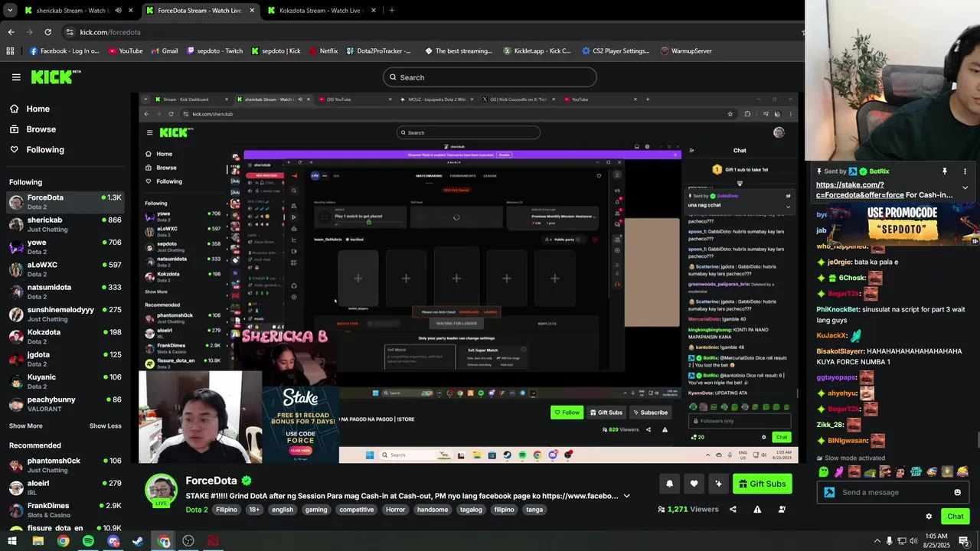The height and width of the screenshot is (551, 980).
Task: Open Kicklet.app bookmark
Action: pos(537,51)
